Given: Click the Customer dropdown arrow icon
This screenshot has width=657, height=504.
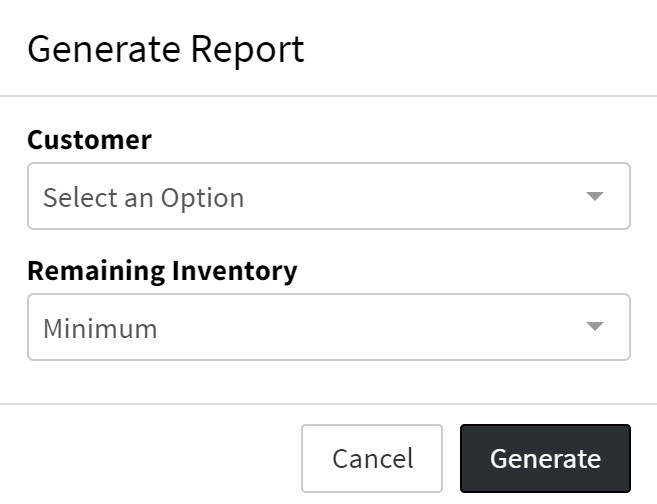Looking at the screenshot, I should click(x=595, y=196).
